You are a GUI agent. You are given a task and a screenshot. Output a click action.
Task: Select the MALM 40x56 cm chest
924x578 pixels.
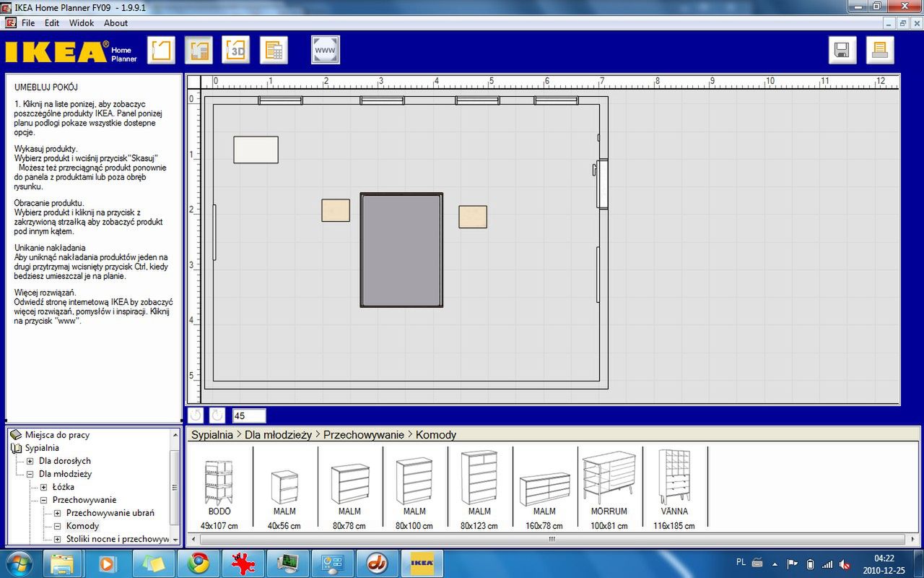(284, 489)
